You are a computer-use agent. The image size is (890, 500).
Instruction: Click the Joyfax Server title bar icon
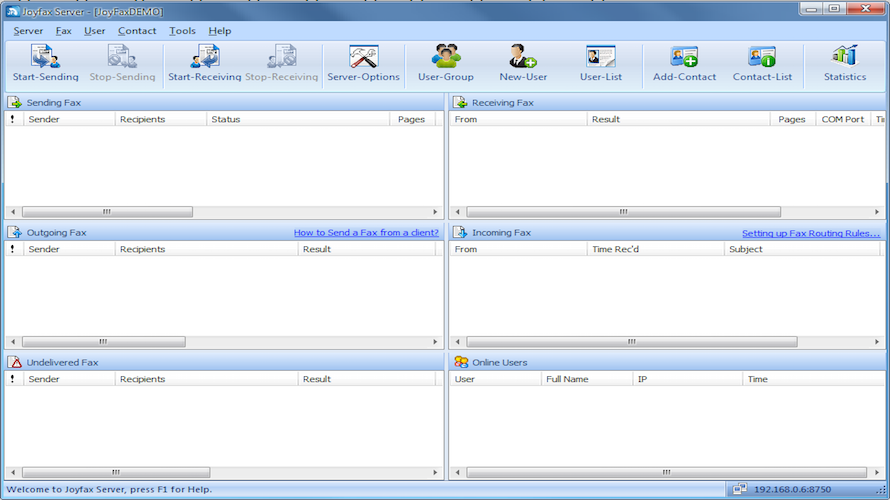tap(12, 11)
